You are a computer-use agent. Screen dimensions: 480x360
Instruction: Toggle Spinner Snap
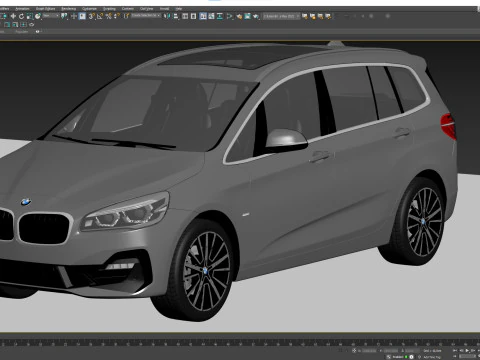click(117, 16)
